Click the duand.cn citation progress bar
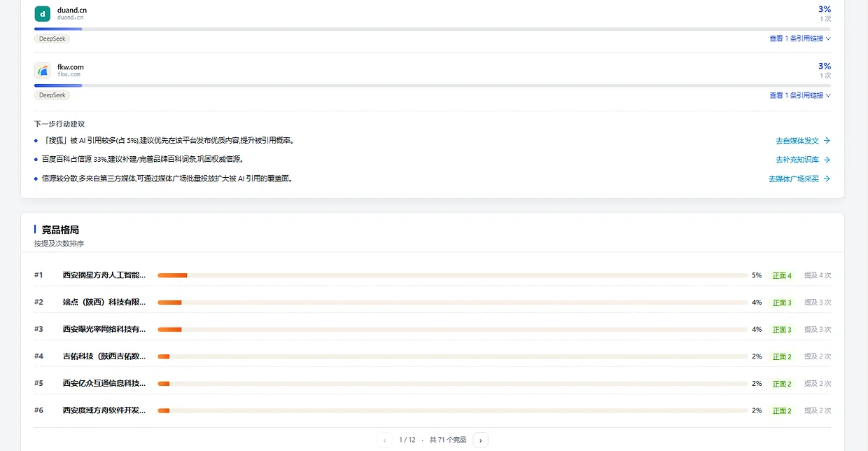The height and width of the screenshot is (451, 868). (x=433, y=29)
